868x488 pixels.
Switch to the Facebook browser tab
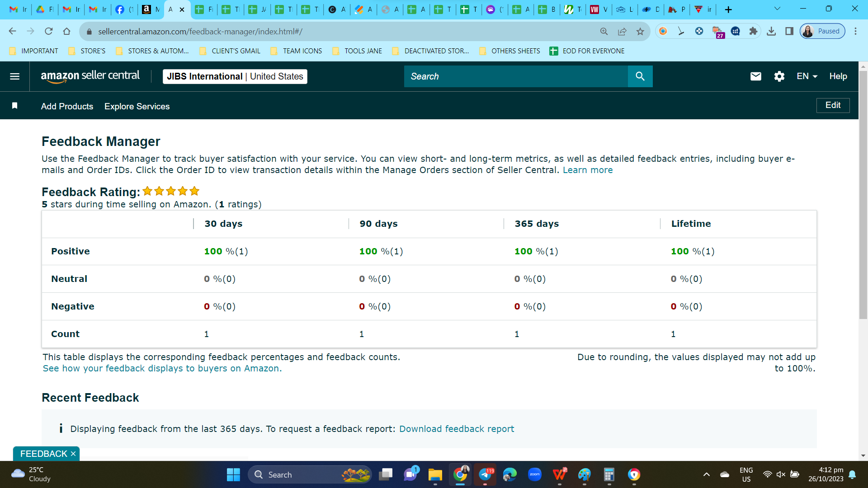pos(124,9)
